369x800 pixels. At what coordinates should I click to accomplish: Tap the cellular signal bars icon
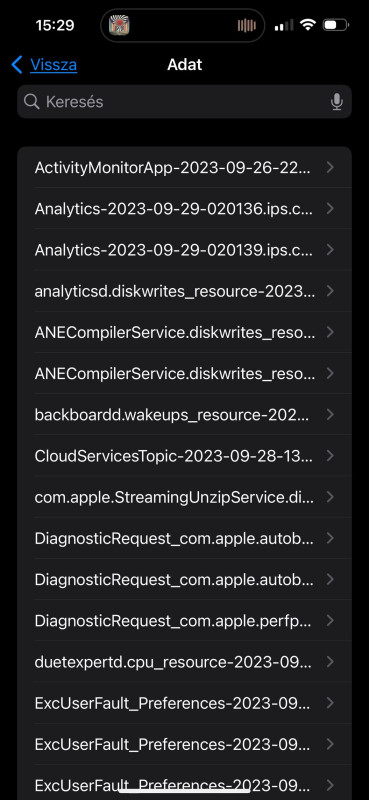click(284, 25)
